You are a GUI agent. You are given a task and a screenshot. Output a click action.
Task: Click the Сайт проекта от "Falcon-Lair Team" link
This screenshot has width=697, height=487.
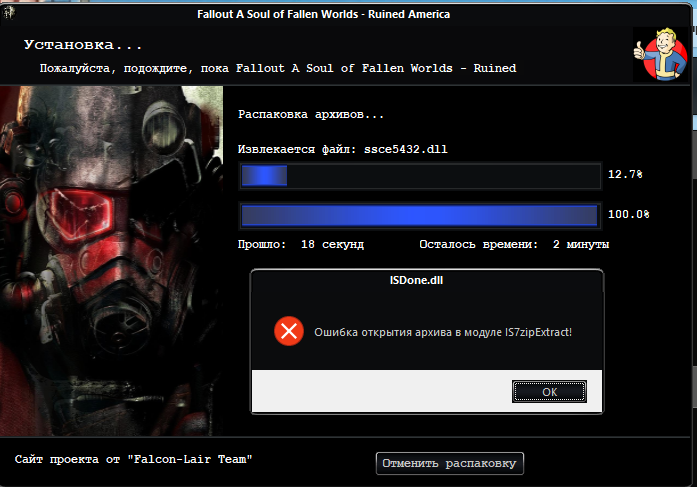133,459
